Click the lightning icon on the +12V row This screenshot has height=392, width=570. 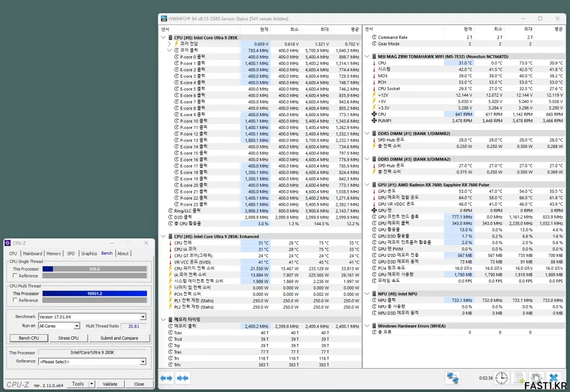374,95
